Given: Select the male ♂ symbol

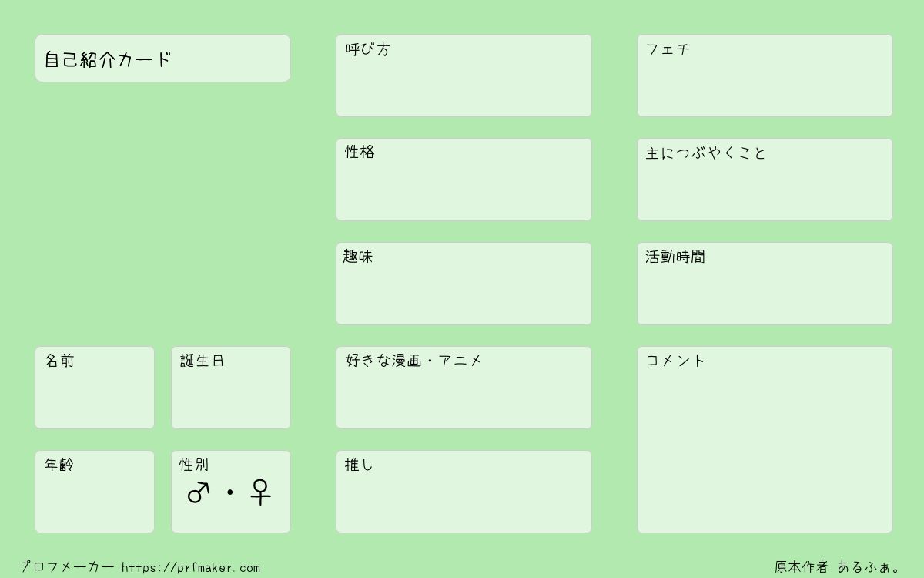Looking at the screenshot, I should [x=199, y=492].
